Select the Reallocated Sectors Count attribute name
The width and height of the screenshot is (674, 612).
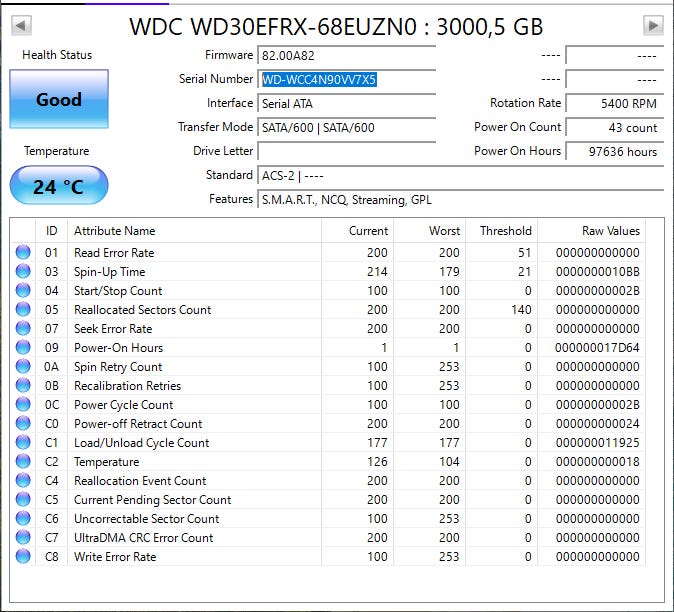coord(142,310)
